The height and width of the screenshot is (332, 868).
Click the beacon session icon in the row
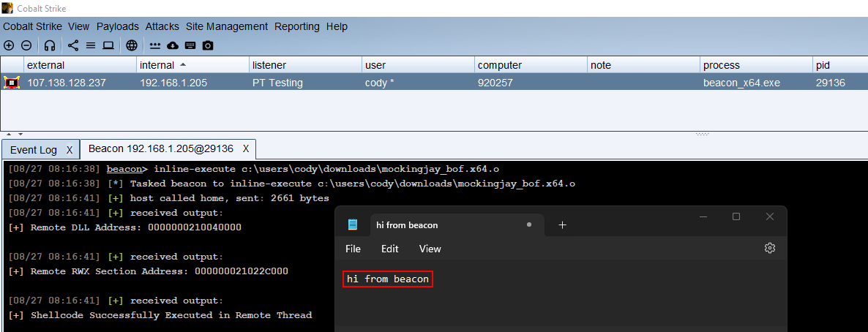click(12, 83)
